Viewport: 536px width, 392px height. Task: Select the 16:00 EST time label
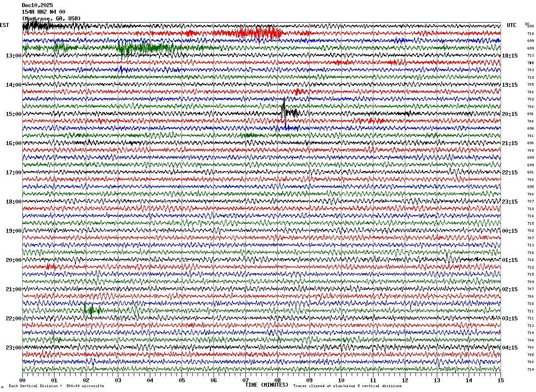tap(14, 143)
